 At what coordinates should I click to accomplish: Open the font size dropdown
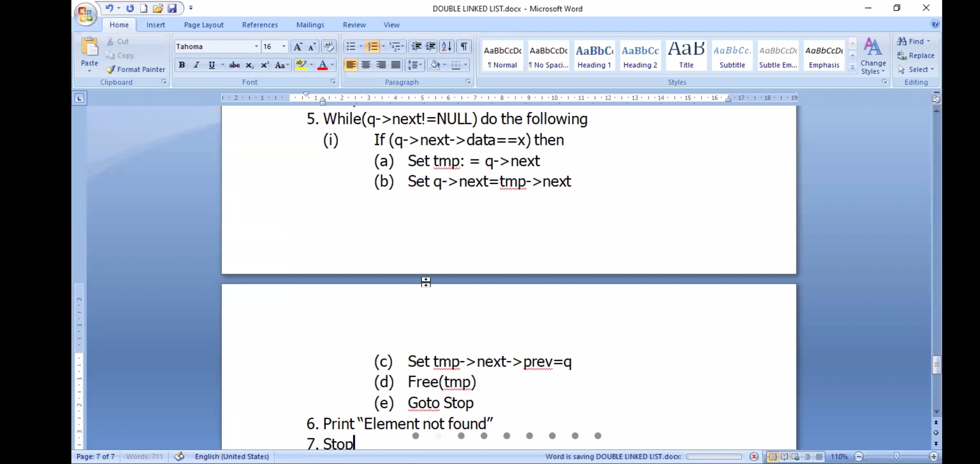(x=284, y=46)
